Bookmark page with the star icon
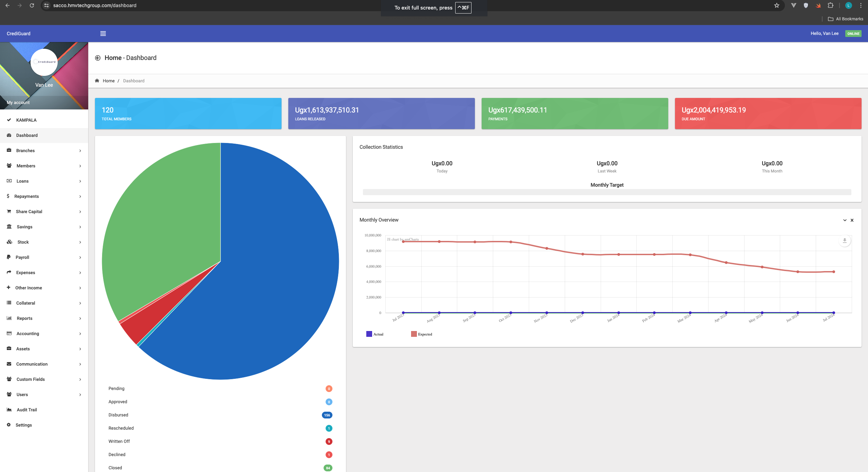The height and width of the screenshot is (472, 868). (777, 5)
